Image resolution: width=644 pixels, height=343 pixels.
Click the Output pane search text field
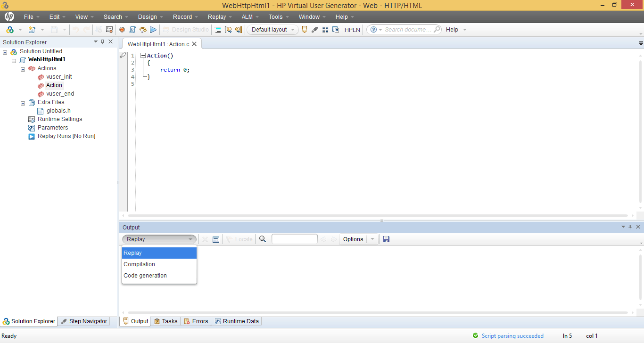(295, 239)
